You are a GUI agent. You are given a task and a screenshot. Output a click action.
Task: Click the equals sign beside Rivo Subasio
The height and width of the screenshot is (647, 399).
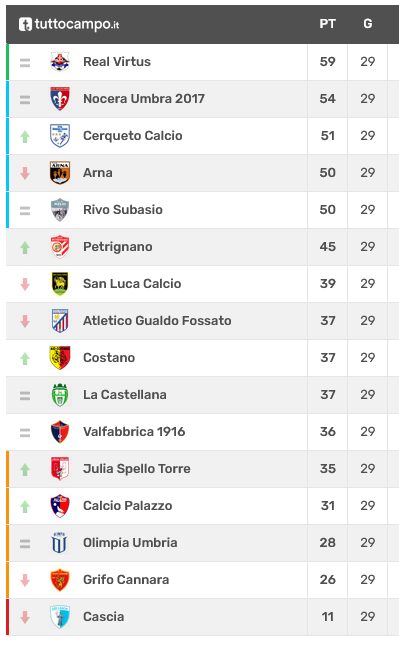click(x=25, y=210)
